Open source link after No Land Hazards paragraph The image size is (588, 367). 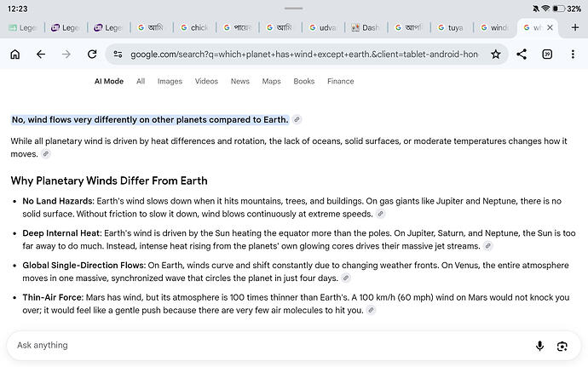point(380,214)
